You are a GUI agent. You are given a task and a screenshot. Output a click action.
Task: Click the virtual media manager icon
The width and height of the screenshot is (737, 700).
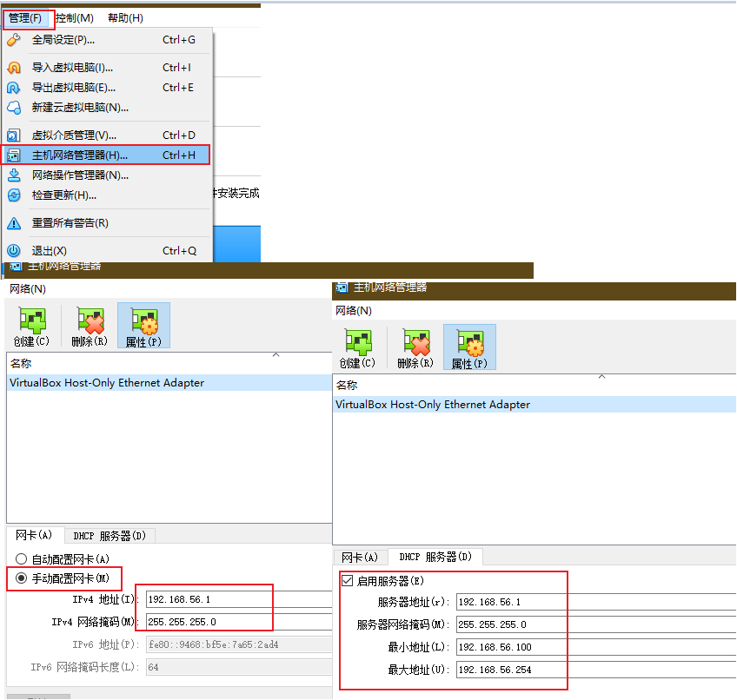[x=14, y=135]
